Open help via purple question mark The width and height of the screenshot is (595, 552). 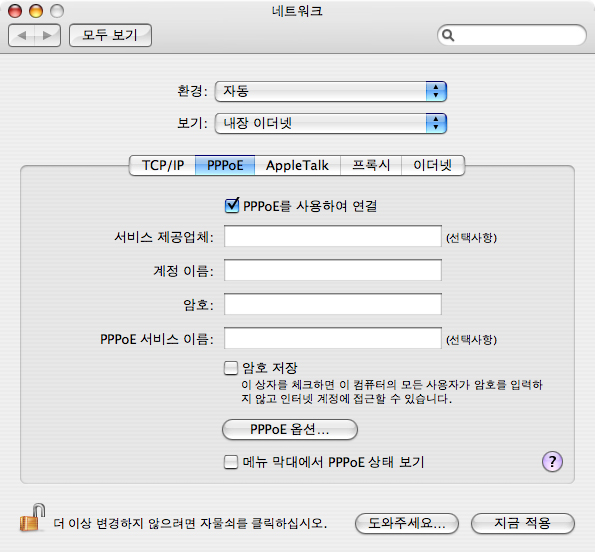(x=552, y=461)
